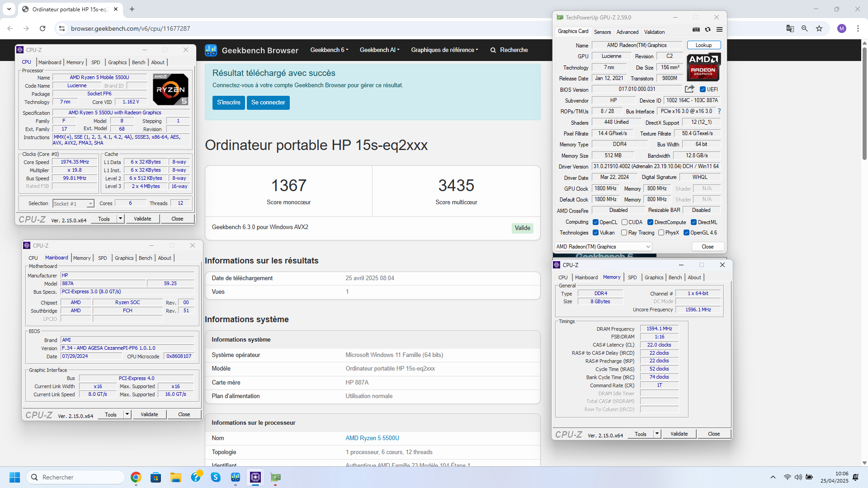Screen dimensions: 868x488
Task: Open File Explorer from taskbar
Action: click(x=176, y=477)
